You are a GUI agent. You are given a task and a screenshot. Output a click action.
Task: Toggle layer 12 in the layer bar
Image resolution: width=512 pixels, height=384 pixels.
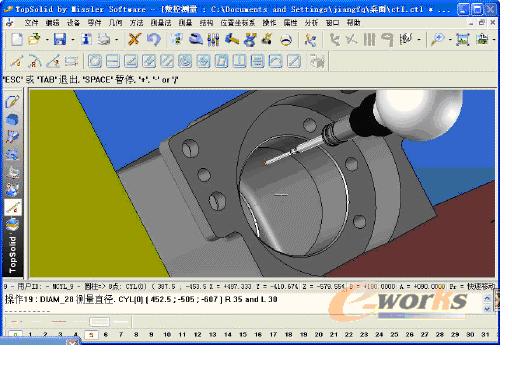click(x=197, y=334)
